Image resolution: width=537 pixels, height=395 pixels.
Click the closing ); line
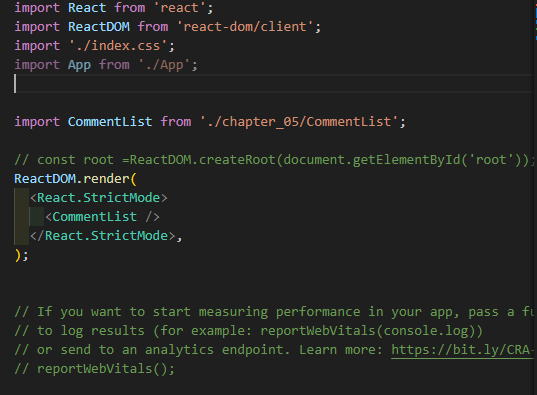tap(21, 255)
